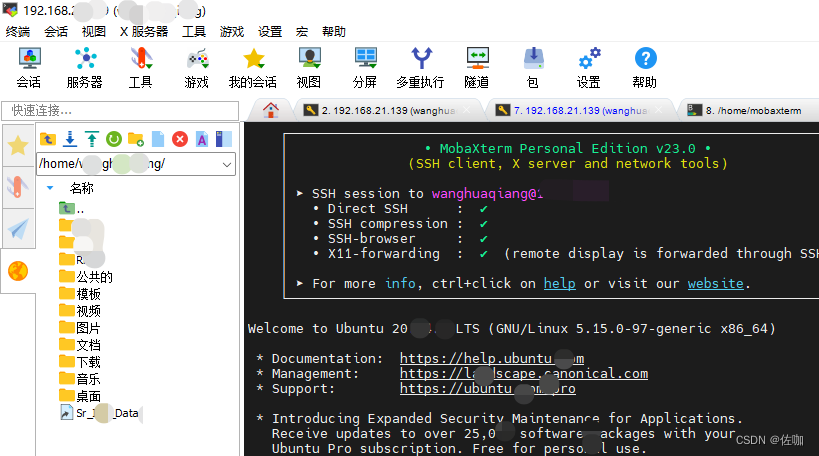
Task: Click the new file icon in SFTP browser
Action: point(158,139)
